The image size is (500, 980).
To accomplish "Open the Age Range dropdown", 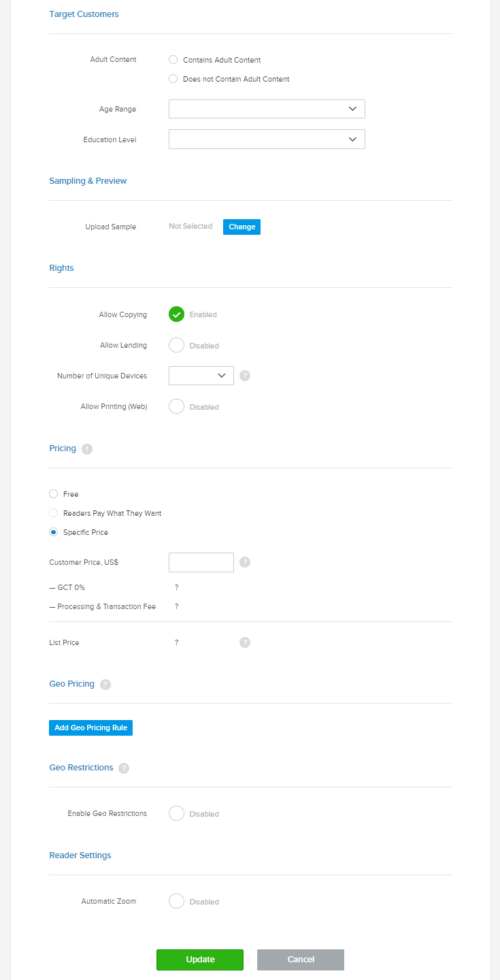I will tap(267, 109).
